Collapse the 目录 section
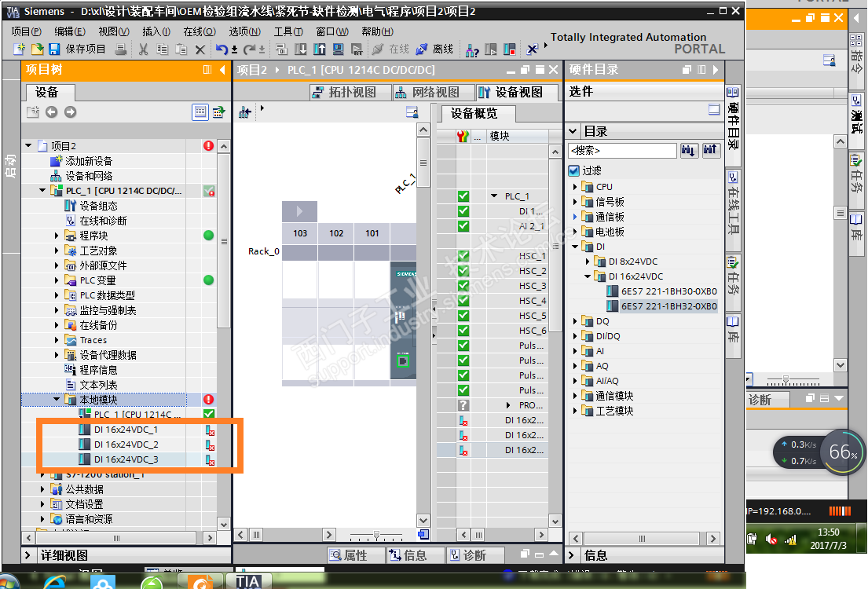This screenshot has width=868, height=589. (573, 131)
